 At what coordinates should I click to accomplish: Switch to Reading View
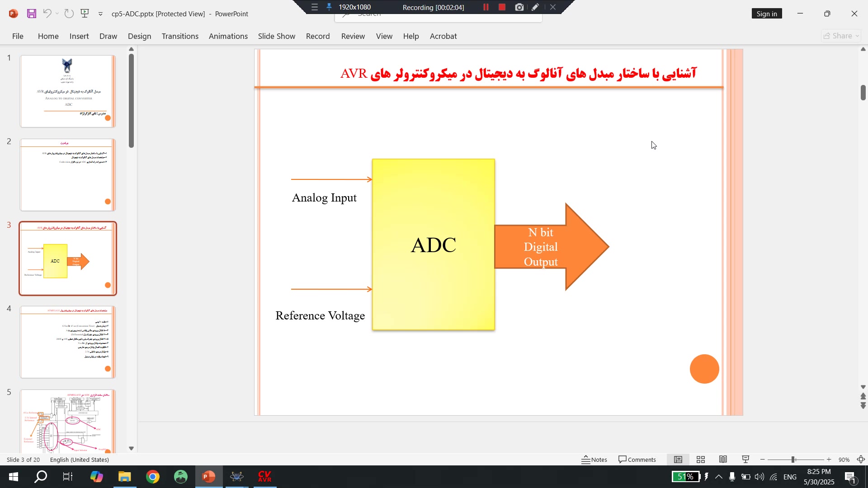click(x=723, y=460)
